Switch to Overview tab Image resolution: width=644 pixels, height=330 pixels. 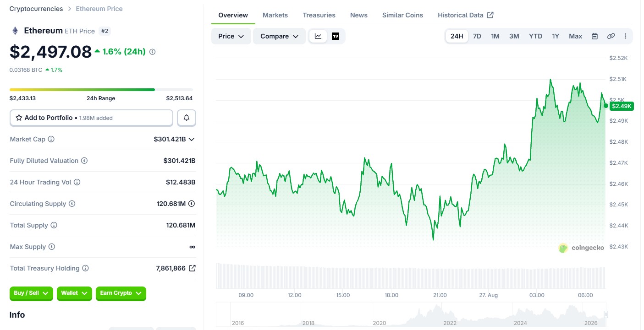click(233, 15)
